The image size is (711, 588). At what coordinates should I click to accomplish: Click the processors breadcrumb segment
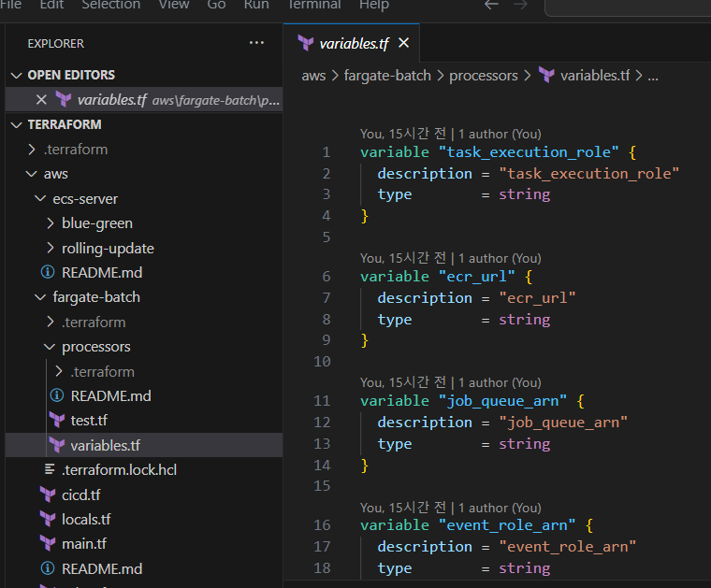[x=483, y=76]
